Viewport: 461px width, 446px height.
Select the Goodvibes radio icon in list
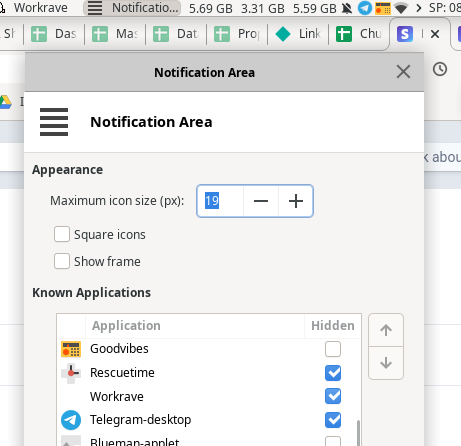(71, 349)
